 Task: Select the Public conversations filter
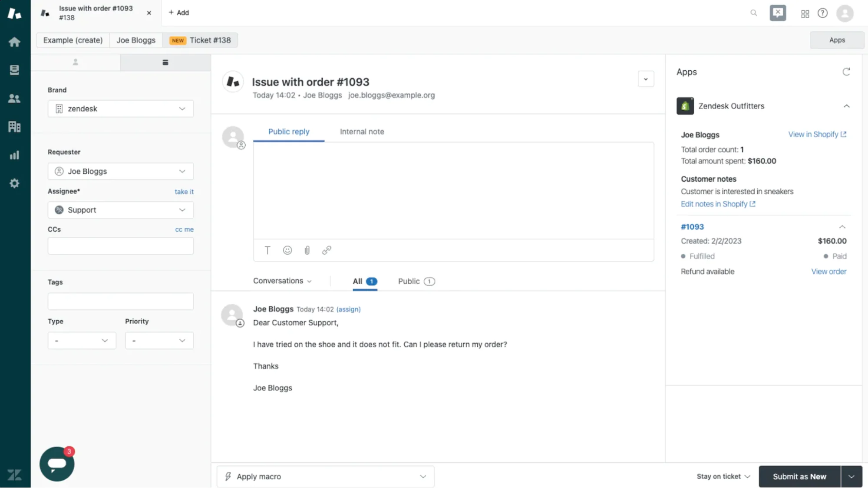click(x=409, y=281)
